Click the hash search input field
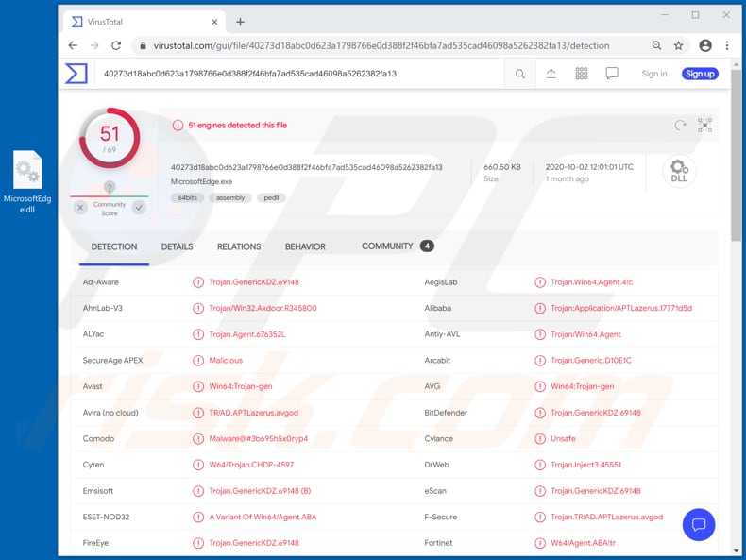Viewport: 746px width, 560px height. [299, 74]
